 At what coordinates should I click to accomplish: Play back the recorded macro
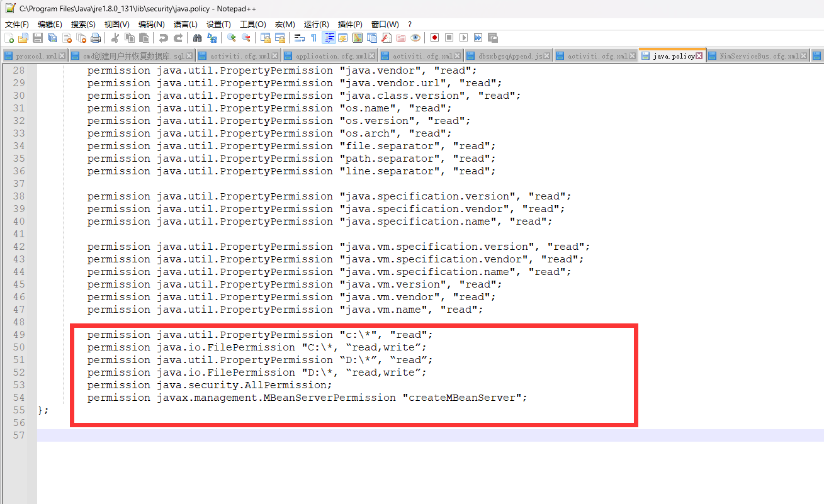[463, 38]
